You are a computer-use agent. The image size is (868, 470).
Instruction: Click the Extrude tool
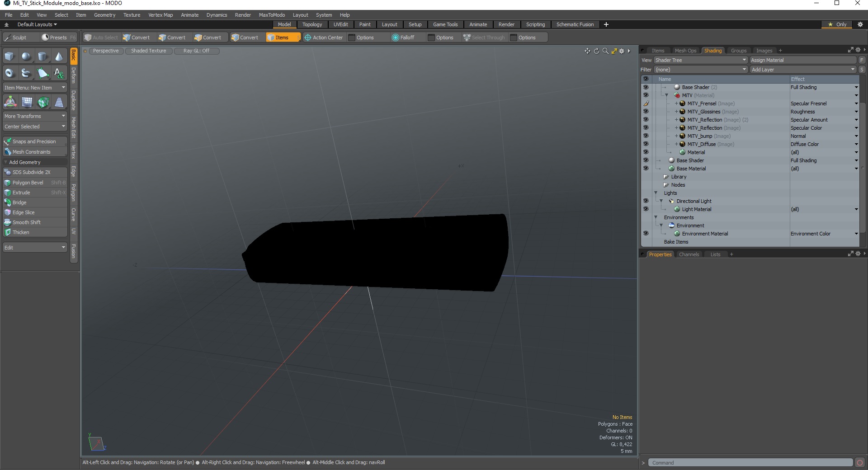pyautogui.click(x=35, y=193)
